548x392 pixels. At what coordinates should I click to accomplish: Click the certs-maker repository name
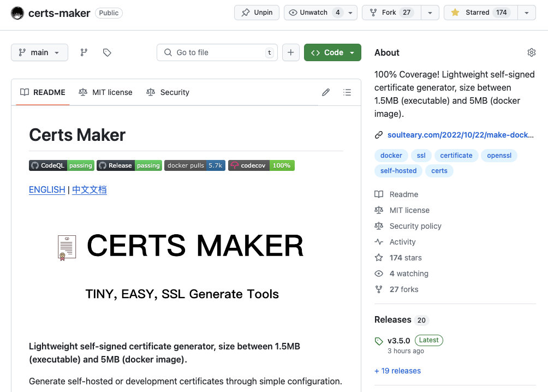pos(59,13)
